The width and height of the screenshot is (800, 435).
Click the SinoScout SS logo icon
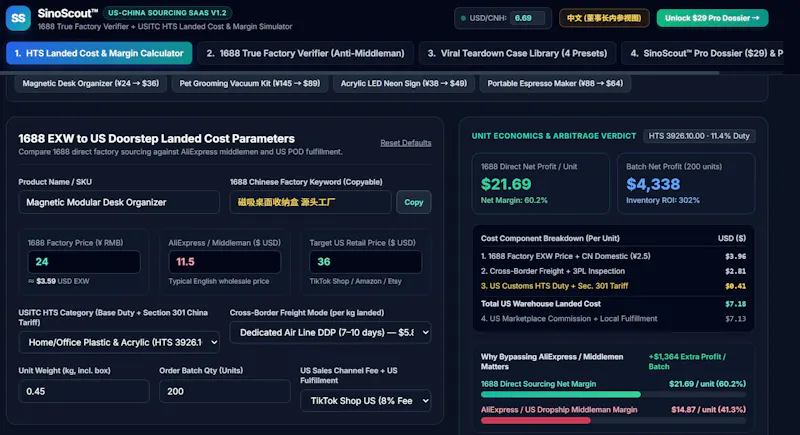[x=18, y=18]
